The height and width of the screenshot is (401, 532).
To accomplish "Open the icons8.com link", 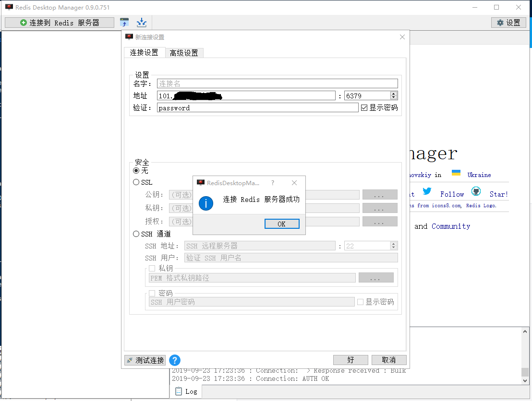I will click(446, 205).
